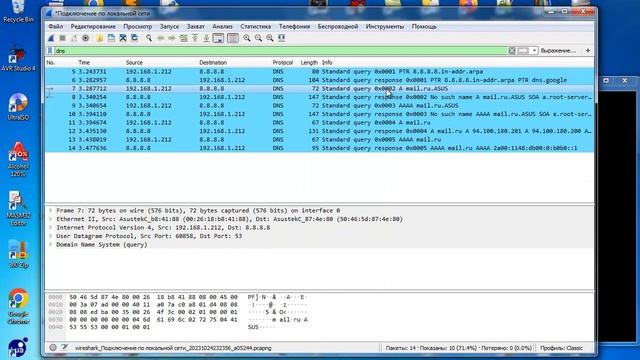Click the expert info status circle
Viewport: 640px width, 360px height.
pos(53,348)
